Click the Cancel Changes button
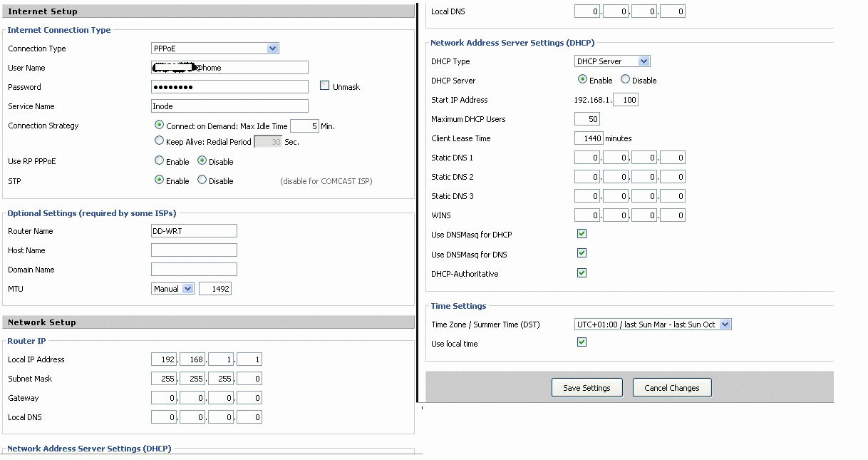Viewport: 868px width, 460px height. pos(672,388)
